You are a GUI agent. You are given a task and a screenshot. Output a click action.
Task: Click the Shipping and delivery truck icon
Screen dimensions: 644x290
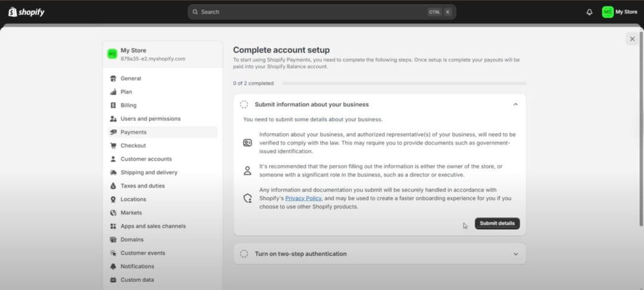tap(113, 172)
